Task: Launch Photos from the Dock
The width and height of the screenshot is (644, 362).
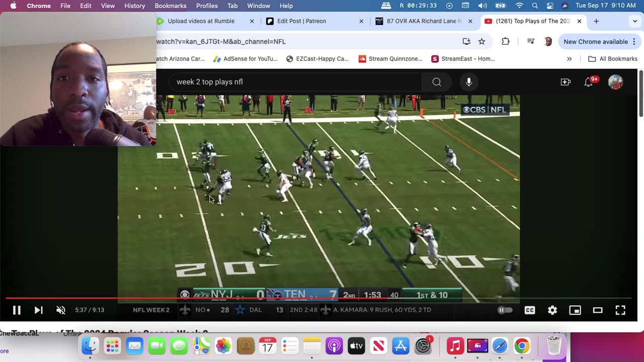Action: [223, 346]
